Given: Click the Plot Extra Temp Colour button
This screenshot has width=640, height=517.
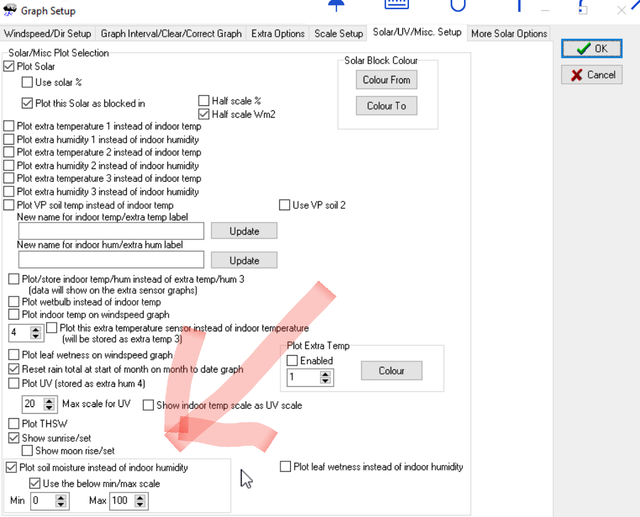Looking at the screenshot, I should [x=391, y=371].
